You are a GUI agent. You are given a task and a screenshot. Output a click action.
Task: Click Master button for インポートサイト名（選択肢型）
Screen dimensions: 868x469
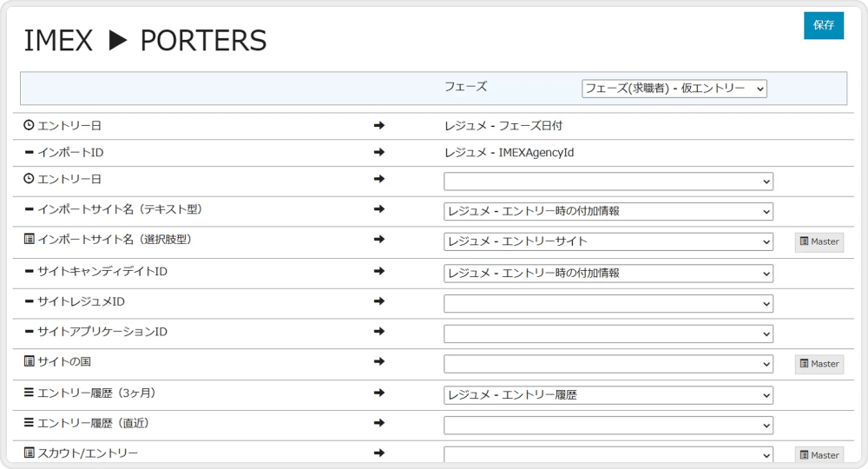819,241
